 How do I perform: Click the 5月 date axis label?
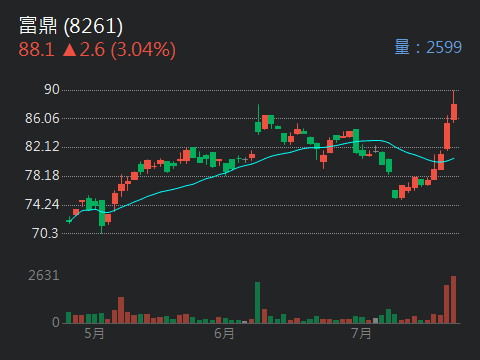point(94,333)
